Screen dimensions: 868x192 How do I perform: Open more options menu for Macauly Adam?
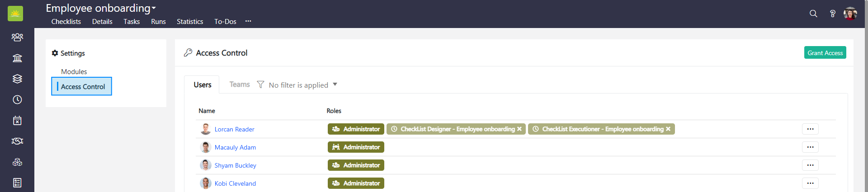[810, 147]
